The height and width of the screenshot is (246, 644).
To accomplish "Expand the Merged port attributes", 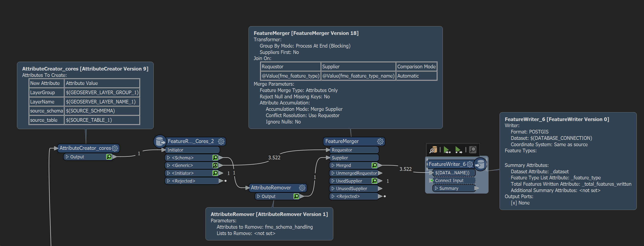I will tap(333, 165).
